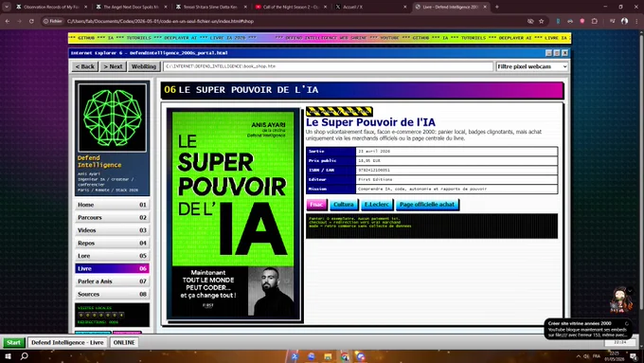Click the volume speaker icon in the system tray

(586, 356)
